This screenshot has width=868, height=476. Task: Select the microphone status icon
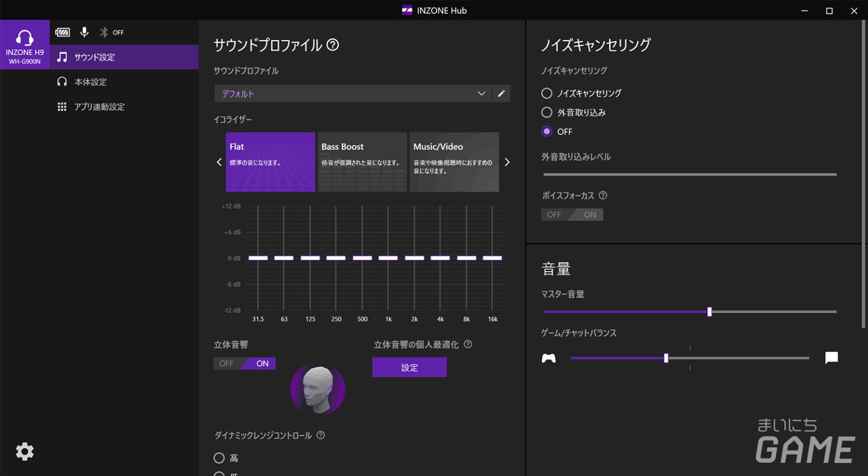coord(84,32)
